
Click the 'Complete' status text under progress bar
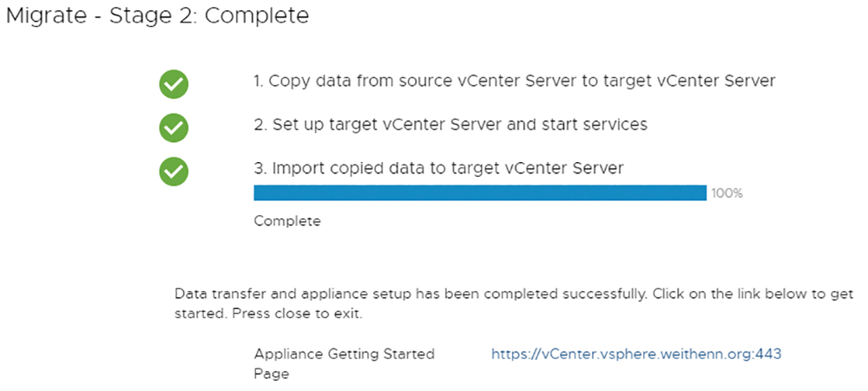pos(286,221)
